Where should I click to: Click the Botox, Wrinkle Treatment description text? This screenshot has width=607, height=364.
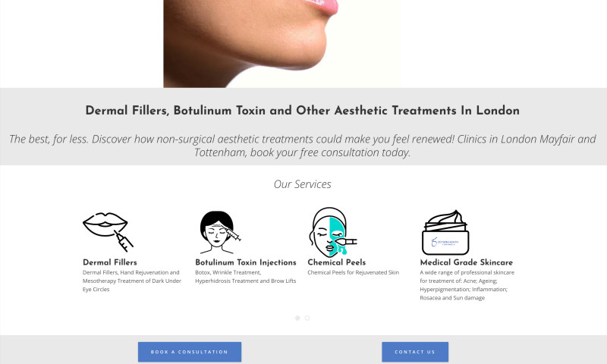[x=245, y=277]
